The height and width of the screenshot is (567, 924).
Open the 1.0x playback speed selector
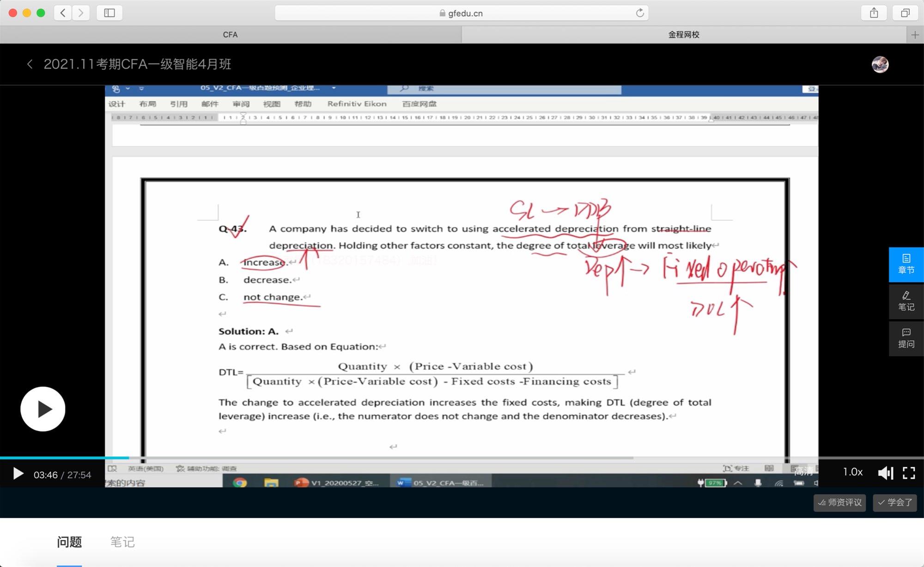852,472
